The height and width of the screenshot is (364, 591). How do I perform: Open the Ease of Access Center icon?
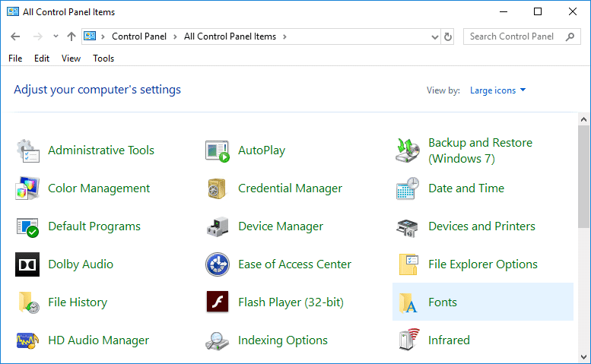[218, 264]
